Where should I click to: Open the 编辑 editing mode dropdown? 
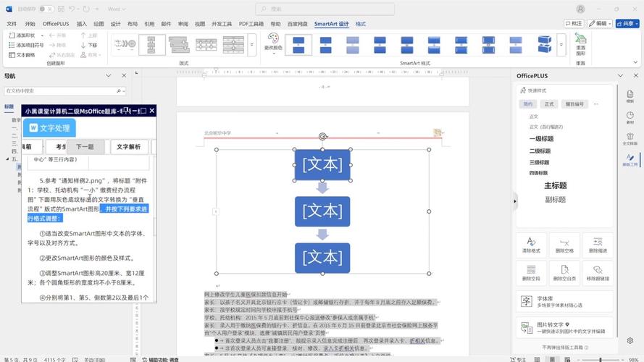click(x=600, y=23)
